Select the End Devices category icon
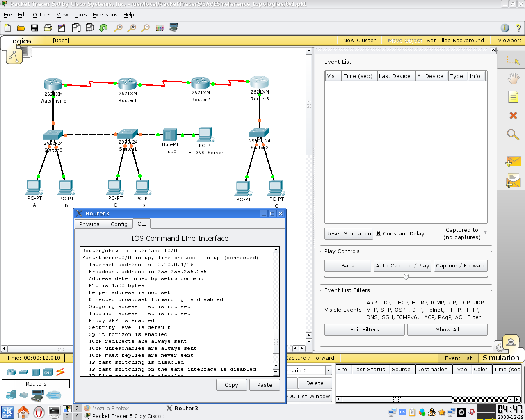The width and height of the screenshot is (525, 420). coord(11,395)
